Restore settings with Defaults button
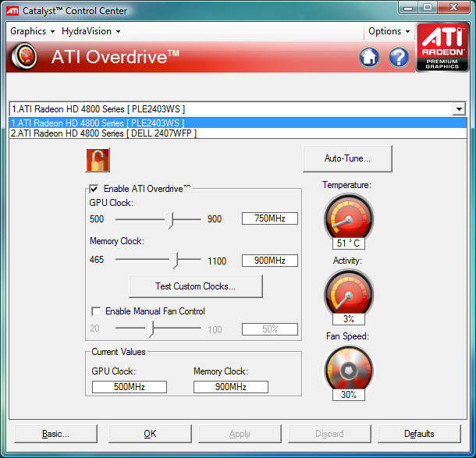Screen dimensions: 476x458 click(x=419, y=434)
